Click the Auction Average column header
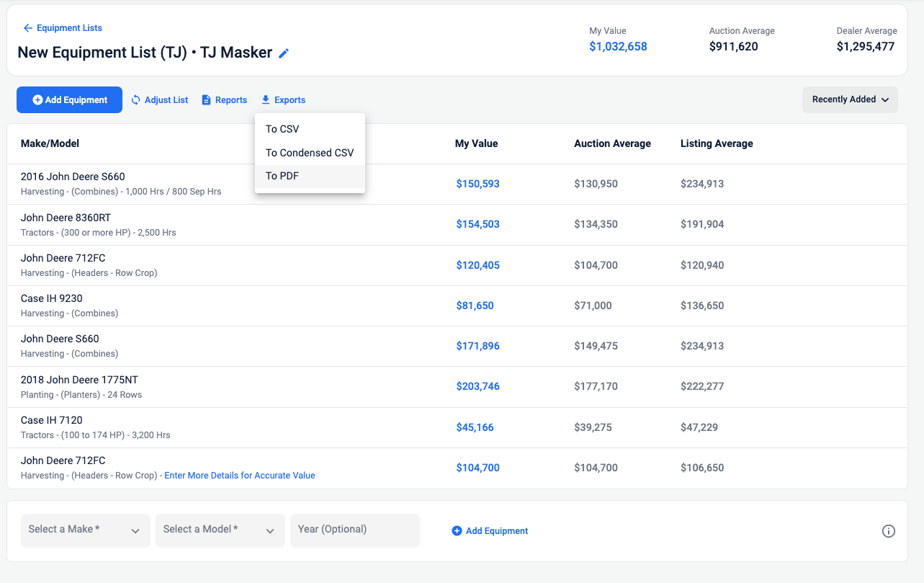This screenshot has width=924, height=583. pos(612,143)
